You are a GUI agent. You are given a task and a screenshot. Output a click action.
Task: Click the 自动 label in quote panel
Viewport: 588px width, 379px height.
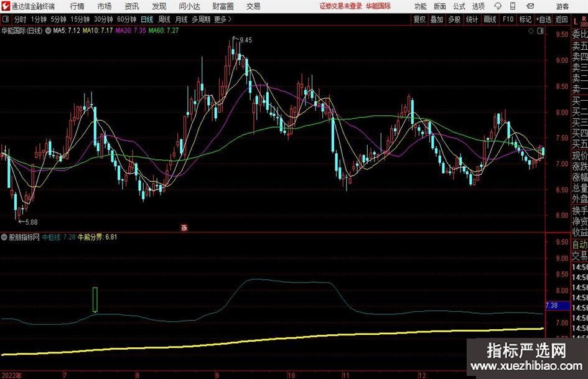[580, 245]
